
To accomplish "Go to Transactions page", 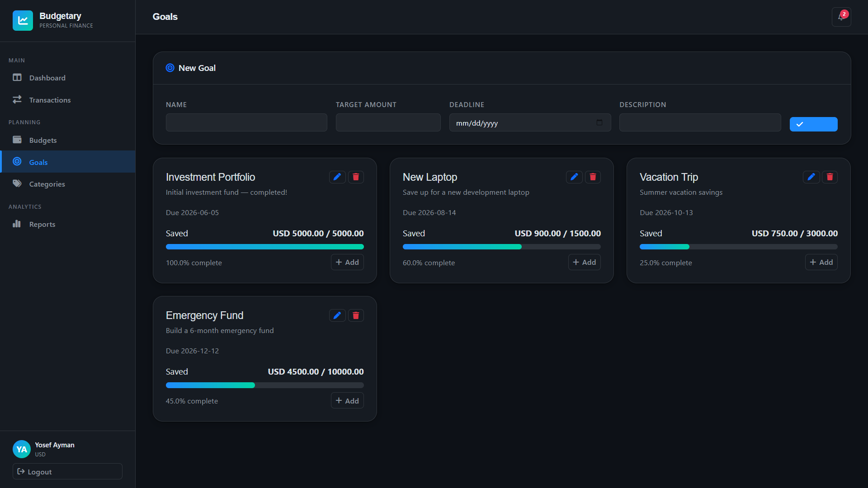I will coord(68,100).
